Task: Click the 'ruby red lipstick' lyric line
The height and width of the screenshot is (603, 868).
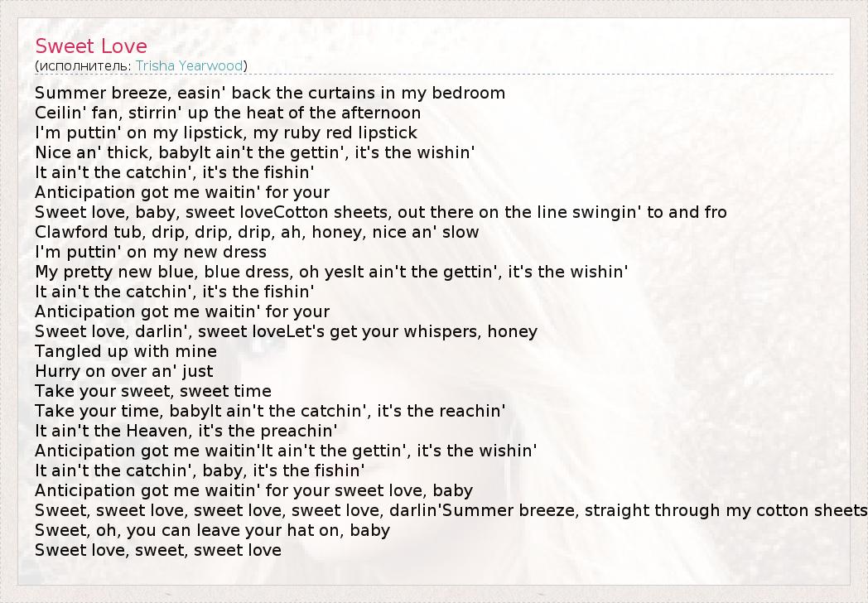Action: pyautogui.click(x=226, y=133)
